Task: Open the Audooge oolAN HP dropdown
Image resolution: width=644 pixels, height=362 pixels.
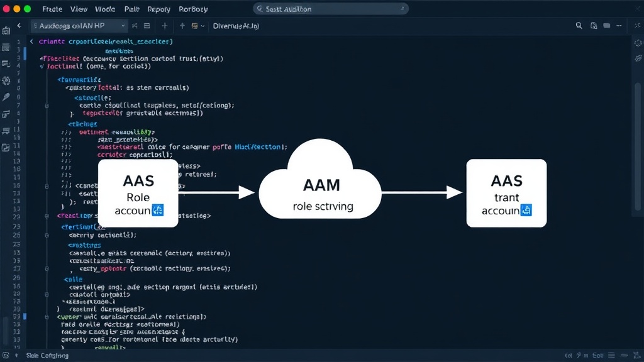Action: point(79,26)
